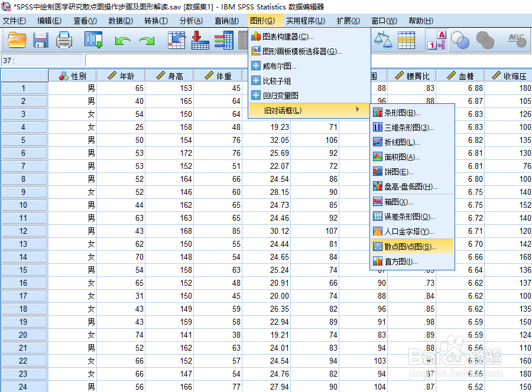Select the 体重 column header
532x392 pixels.
pos(218,76)
